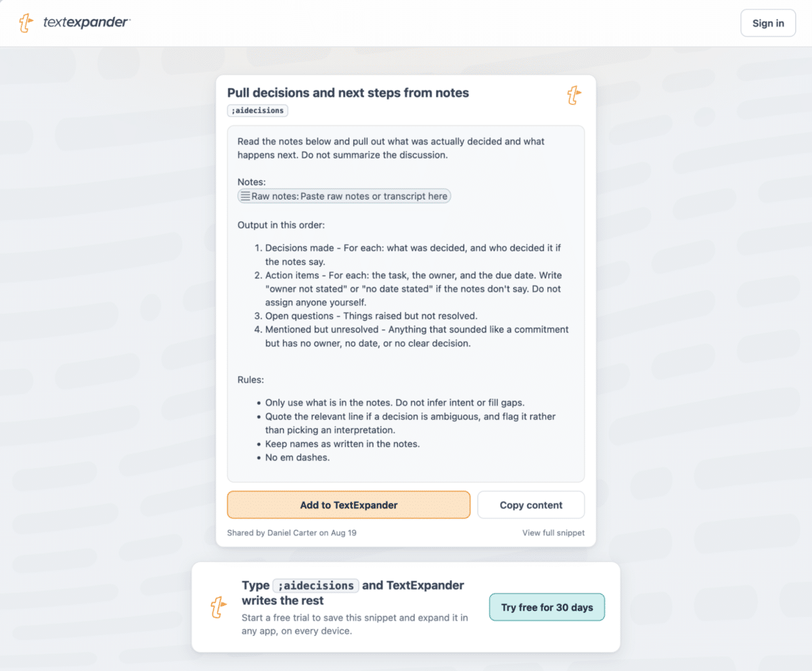Start the free 30 day trial
The width and height of the screenshot is (812, 671).
tap(547, 607)
